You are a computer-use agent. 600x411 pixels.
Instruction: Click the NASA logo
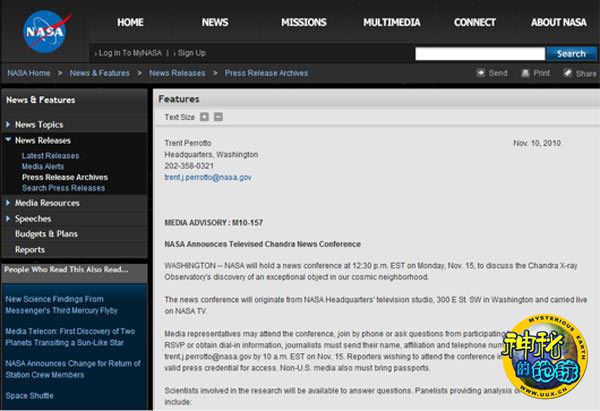coord(43,32)
